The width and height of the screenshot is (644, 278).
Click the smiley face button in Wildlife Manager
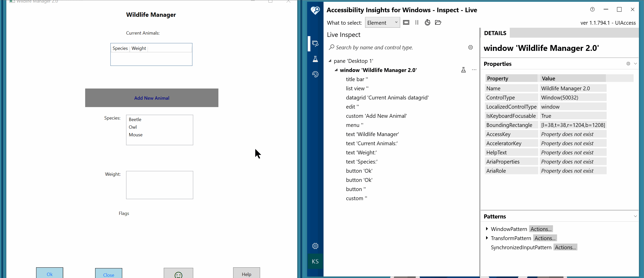tap(178, 275)
